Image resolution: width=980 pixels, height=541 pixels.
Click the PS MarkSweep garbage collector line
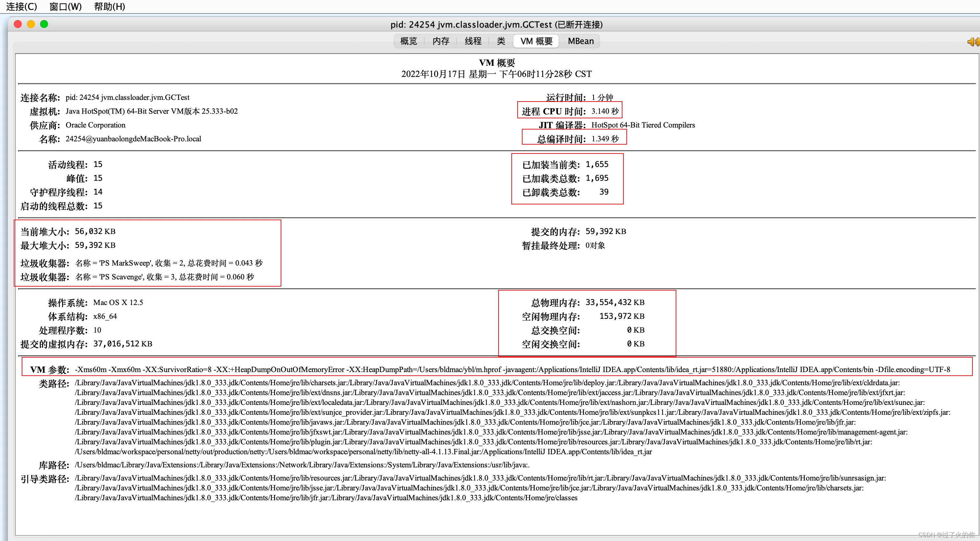pos(169,263)
